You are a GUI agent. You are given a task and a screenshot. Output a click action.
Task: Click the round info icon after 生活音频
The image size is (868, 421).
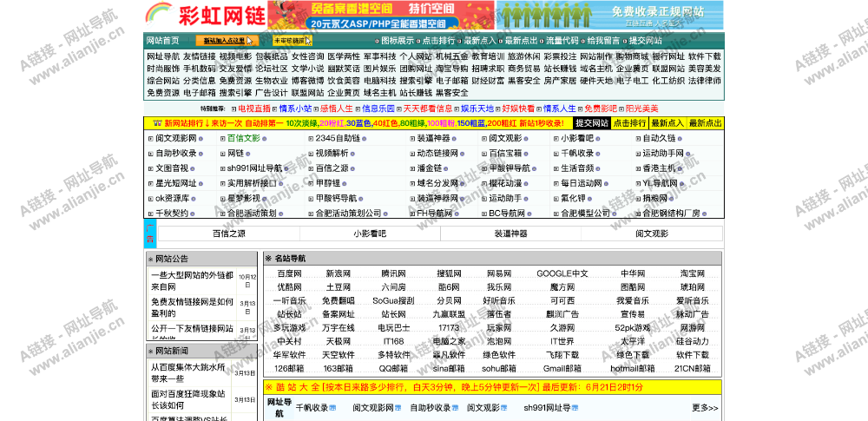pyautogui.click(x=598, y=169)
